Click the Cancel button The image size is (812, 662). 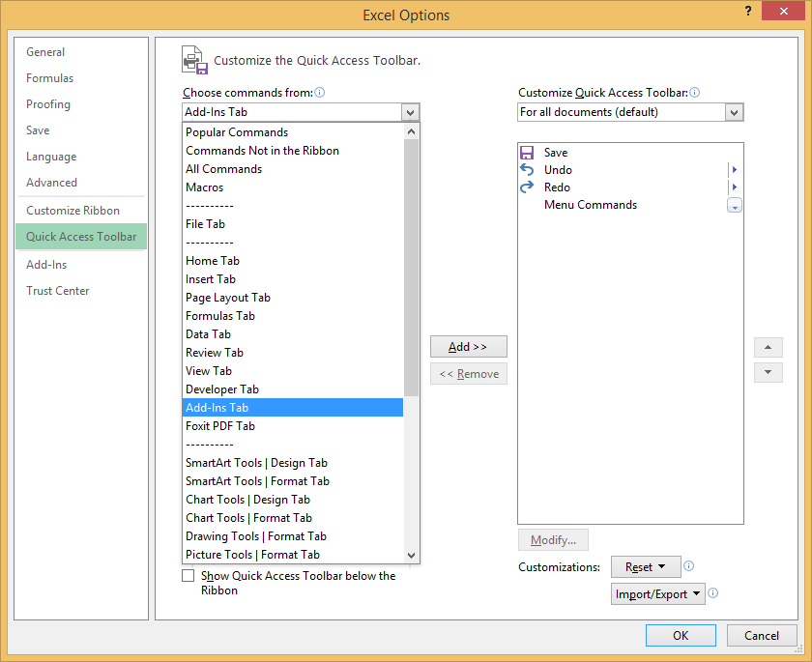click(x=762, y=636)
